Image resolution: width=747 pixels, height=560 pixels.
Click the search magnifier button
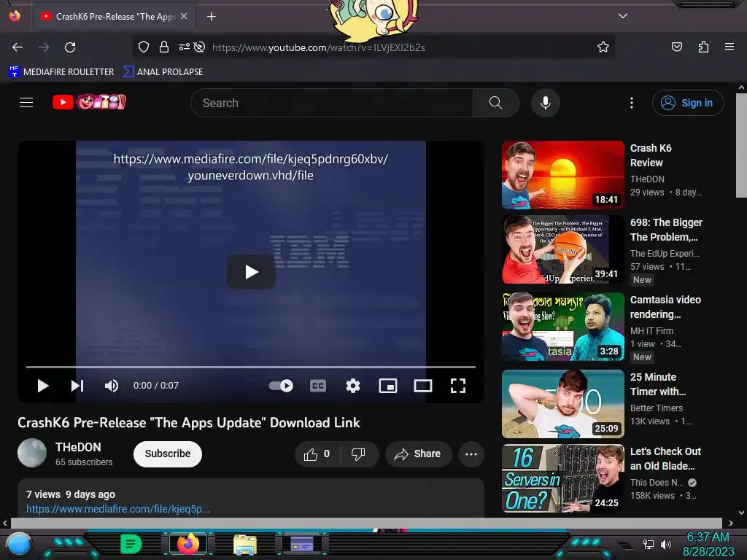click(496, 103)
